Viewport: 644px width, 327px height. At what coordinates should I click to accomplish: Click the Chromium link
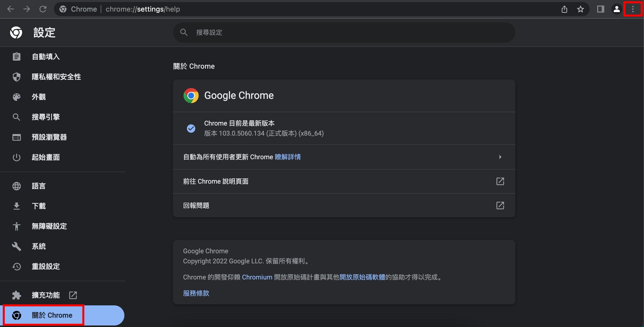(257, 277)
